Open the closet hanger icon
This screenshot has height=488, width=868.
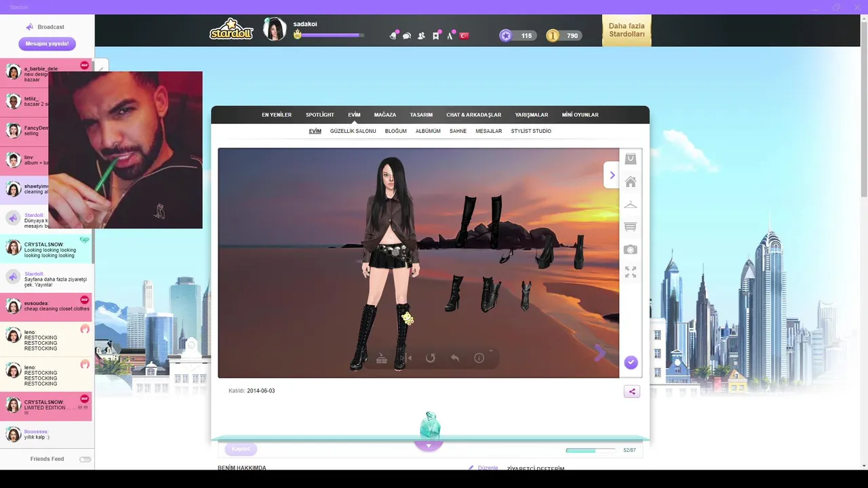pos(631,205)
